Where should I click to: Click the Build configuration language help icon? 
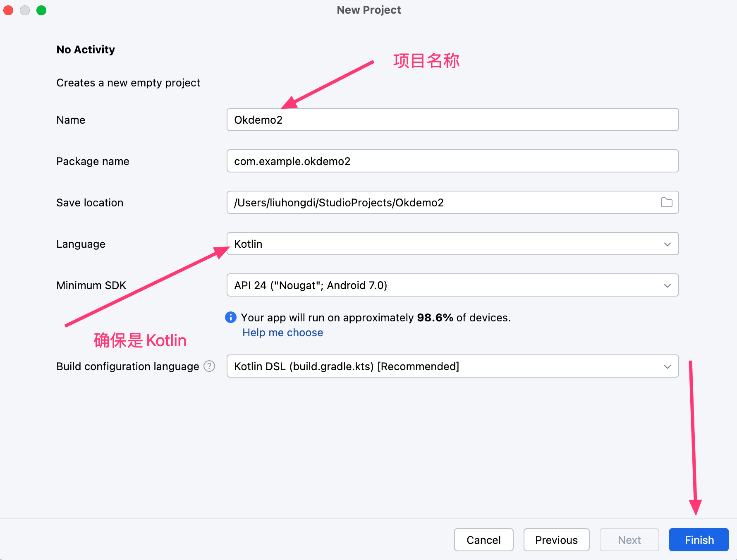209,366
